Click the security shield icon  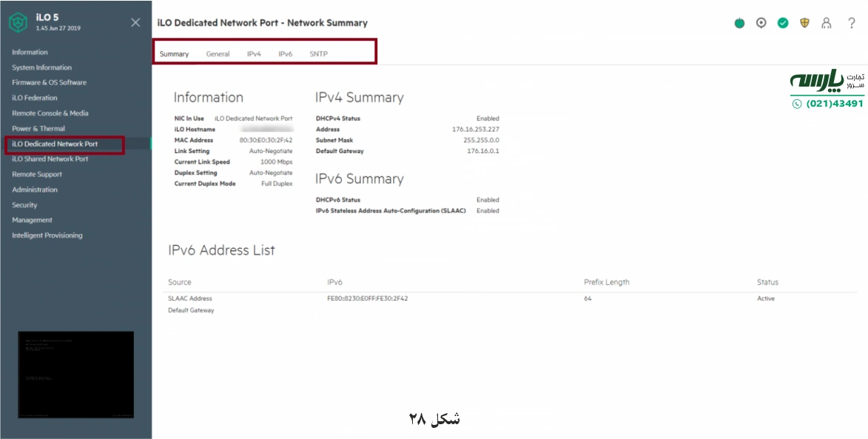tap(804, 23)
